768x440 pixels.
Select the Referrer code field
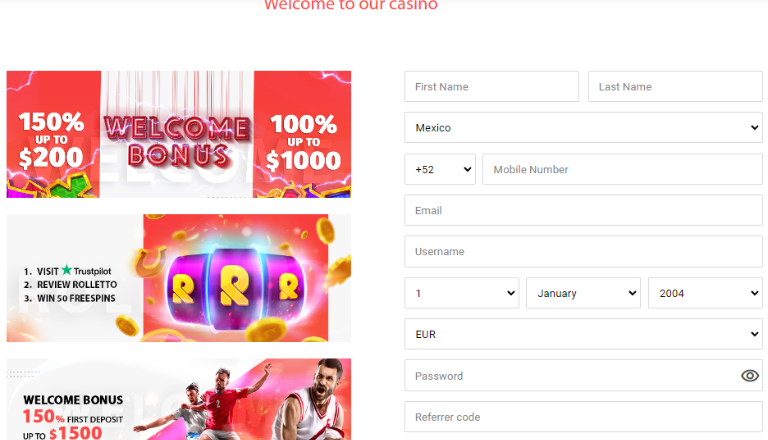583,417
